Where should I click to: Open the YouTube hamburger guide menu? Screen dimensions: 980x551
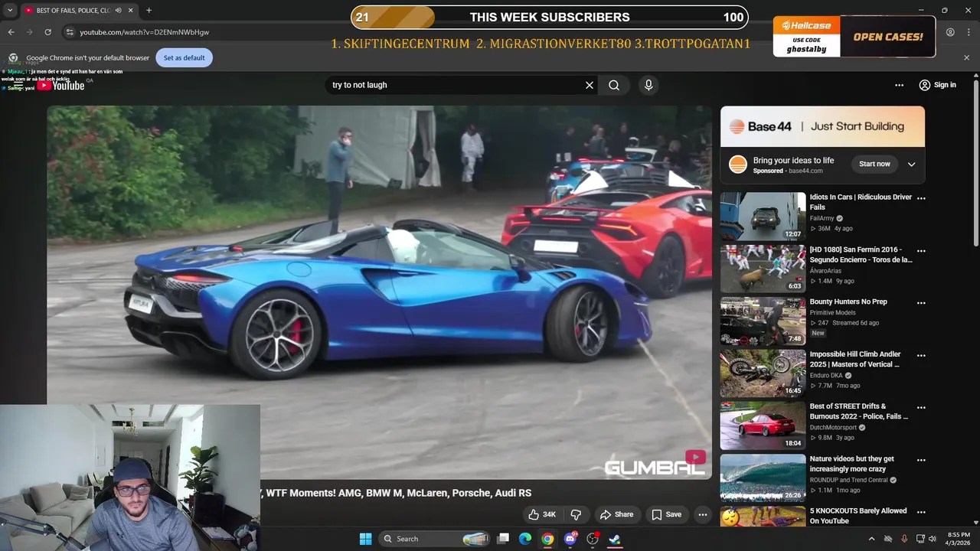click(x=18, y=85)
